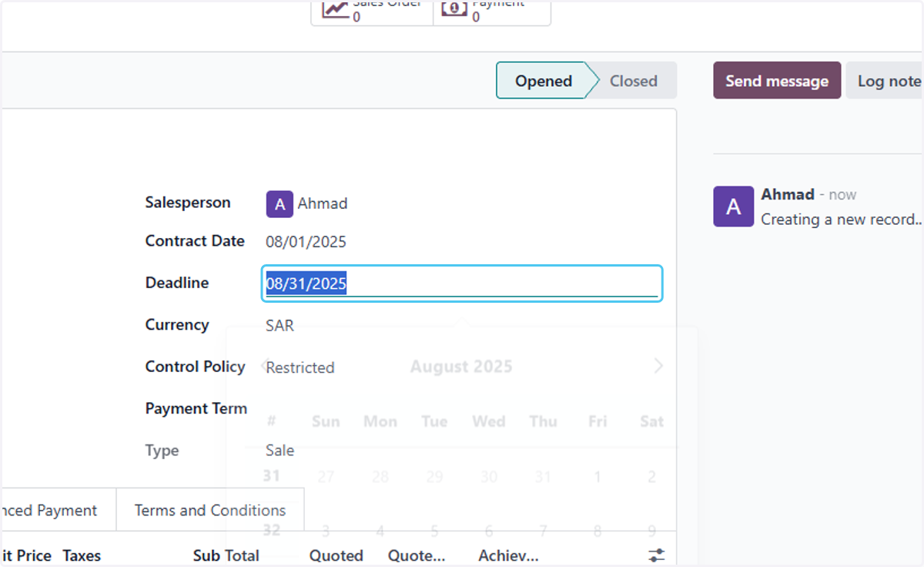Open column options adjust icon

pyautogui.click(x=657, y=555)
